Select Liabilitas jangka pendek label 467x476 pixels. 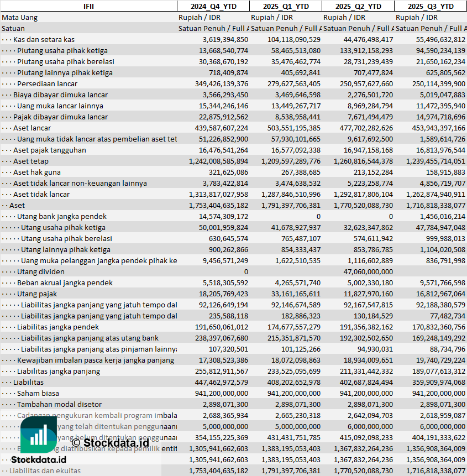[58, 327]
